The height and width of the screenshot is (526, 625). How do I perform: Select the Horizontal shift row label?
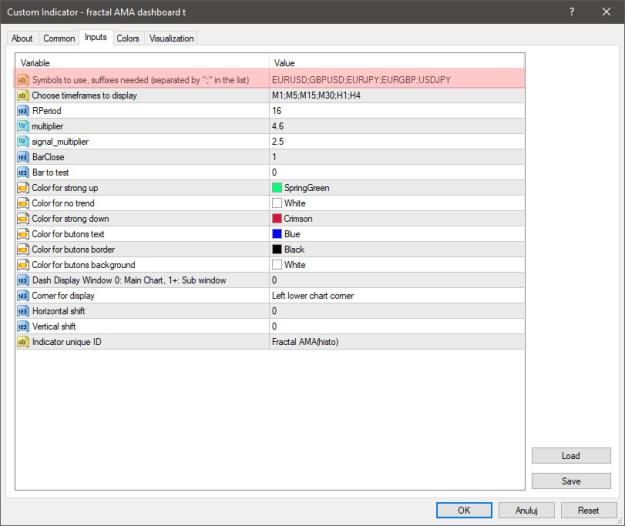[59, 311]
